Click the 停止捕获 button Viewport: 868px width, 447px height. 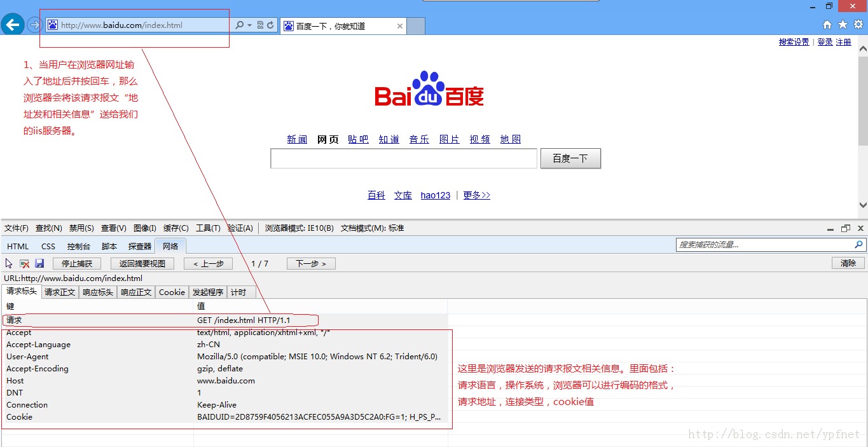(x=77, y=263)
